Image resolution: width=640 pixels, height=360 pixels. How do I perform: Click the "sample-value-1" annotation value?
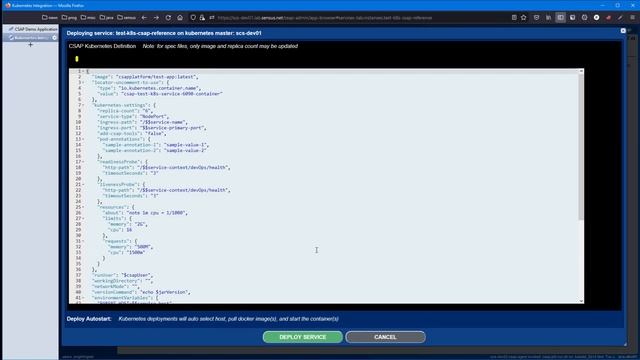click(x=186, y=145)
